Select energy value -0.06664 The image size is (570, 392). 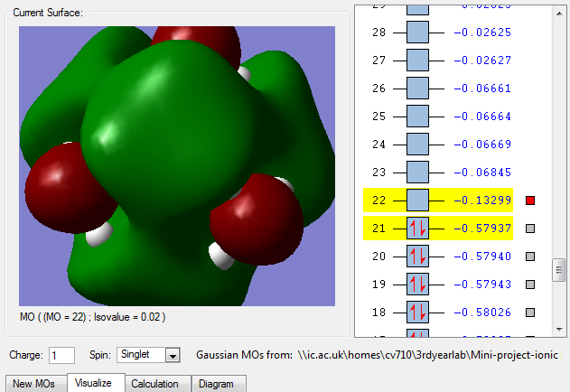click(482, 117)
